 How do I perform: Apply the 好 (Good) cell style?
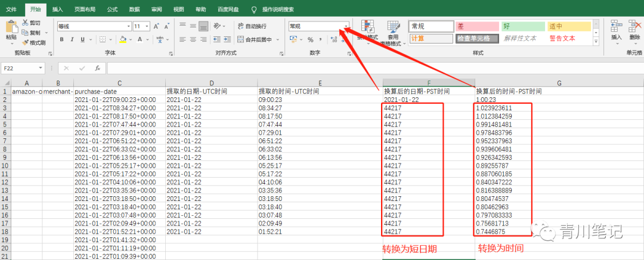tap(523, 26)
